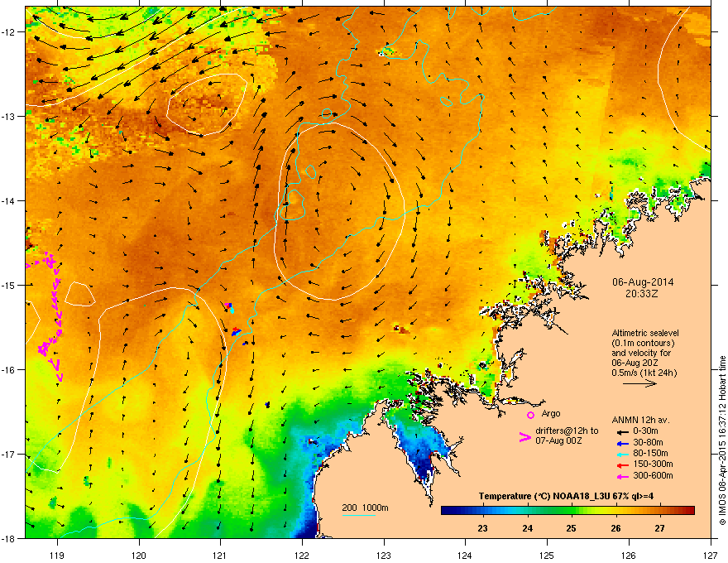This screenshot has width=728, height=563.
Task: Click the colorbar title "Temperature (°C) NOAA18_L3U 67% ql>=4"
Action: point(566,496)
